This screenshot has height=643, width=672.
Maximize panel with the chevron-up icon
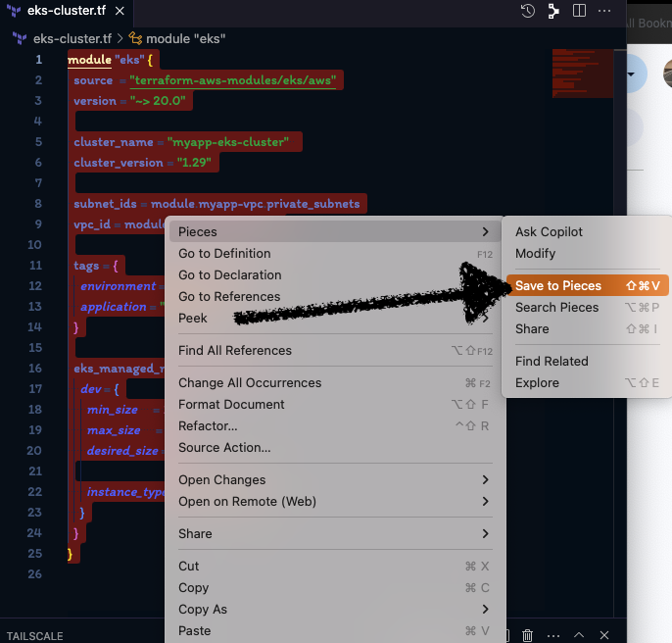579,635
